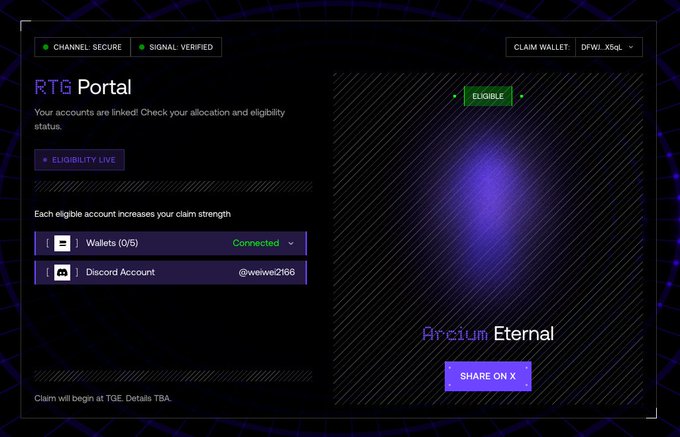Click the 'Your accounts are linked!' message
The width and height of the screenshot is (680, 437).
point(160,119)
